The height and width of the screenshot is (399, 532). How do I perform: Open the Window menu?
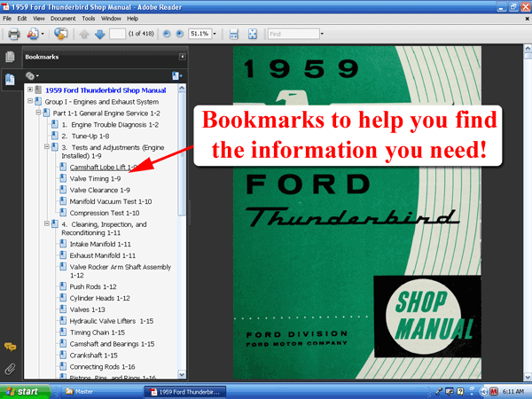(x=111, y=19)
